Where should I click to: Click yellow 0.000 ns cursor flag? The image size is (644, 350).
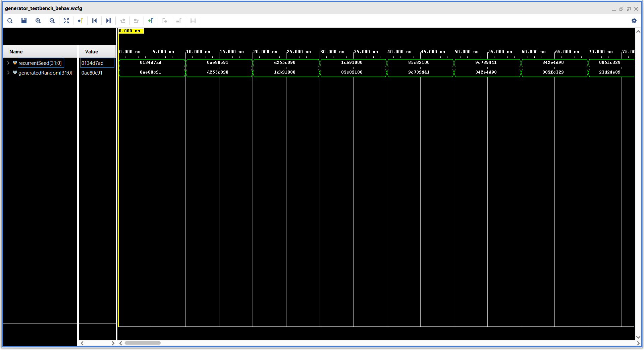[131, 31]
